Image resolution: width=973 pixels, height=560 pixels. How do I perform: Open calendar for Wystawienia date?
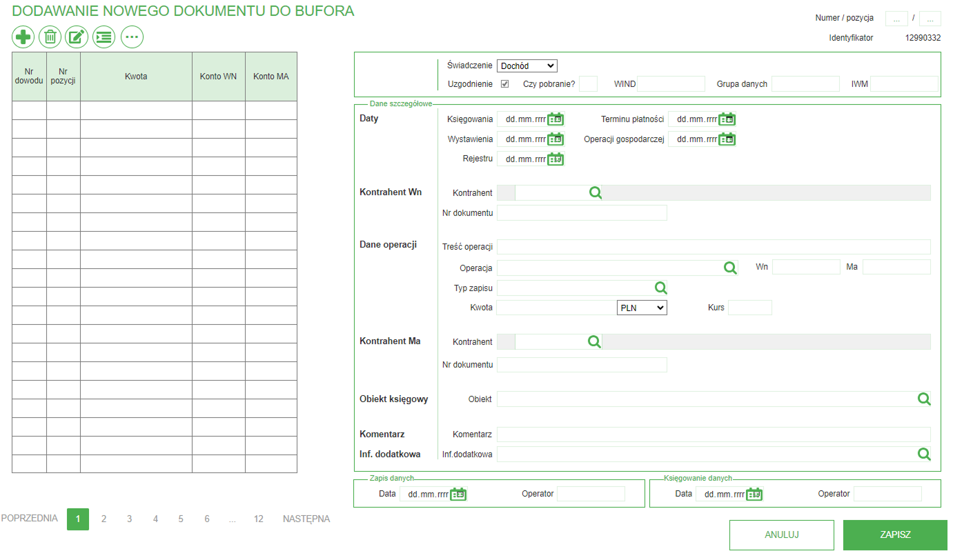[556, 139]
